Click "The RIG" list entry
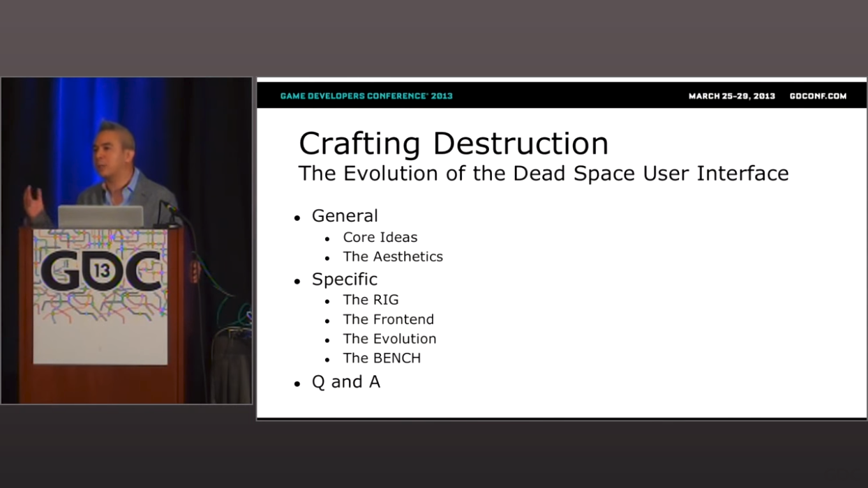The image size is (868, 488). tap(371, 300)
